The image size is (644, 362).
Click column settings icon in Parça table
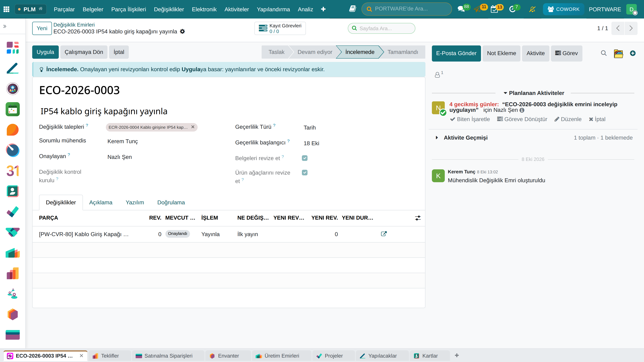pyautogui.click(x=418, y=218)
